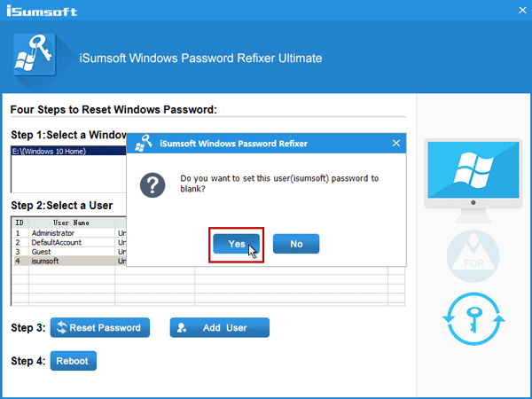This screenshot has height=399, width=532.
Task: Select the E:\(Windows 10 Home) system entry
Action: (x=69, y=152)
